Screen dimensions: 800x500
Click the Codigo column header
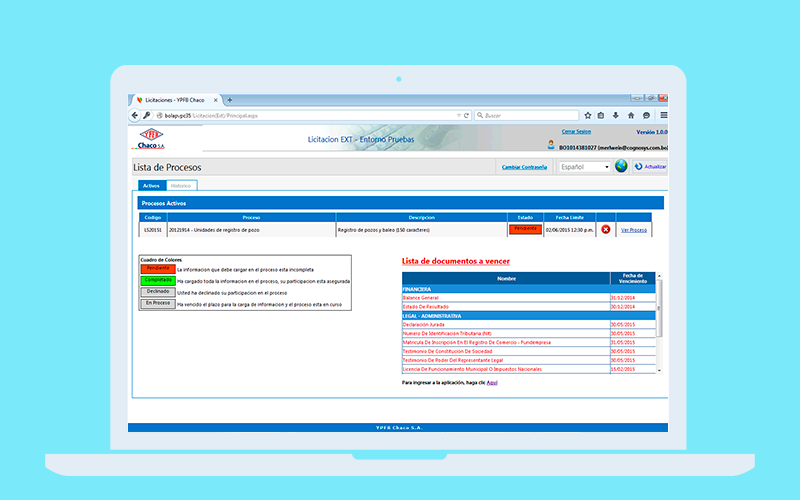(153, 217)
